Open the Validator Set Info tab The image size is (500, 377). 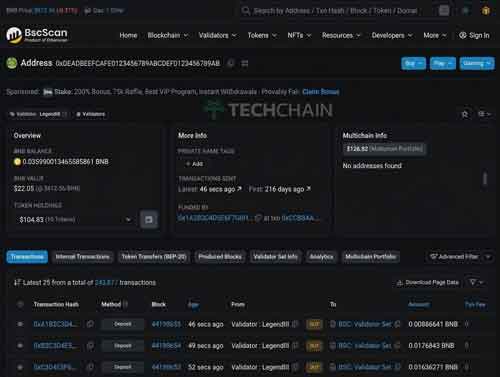pos(275,257)
